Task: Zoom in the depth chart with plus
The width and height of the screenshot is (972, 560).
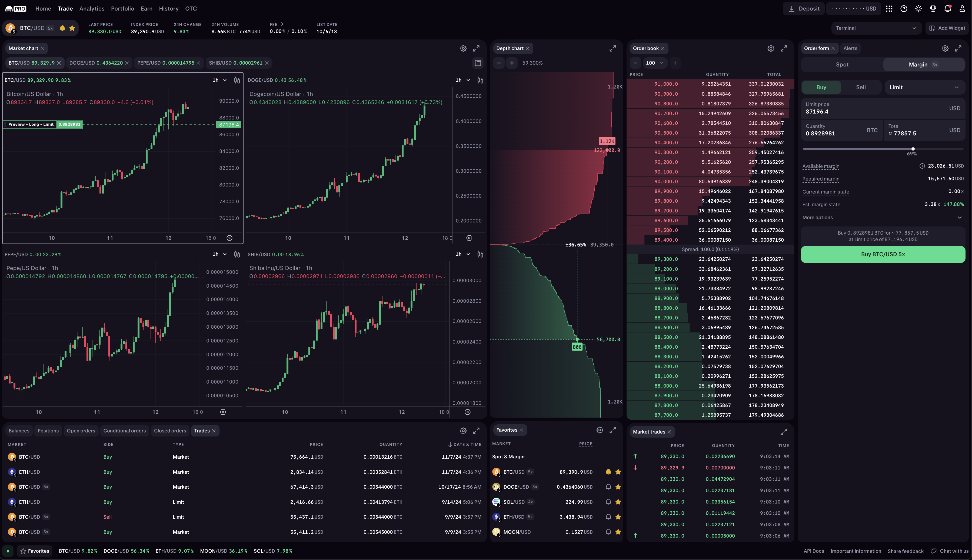Action: click(x=512, y=63)
